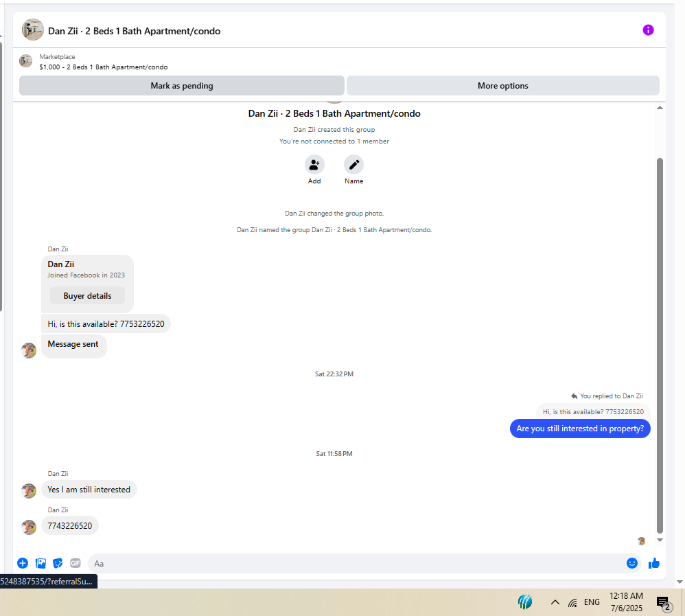The width and height of the screenshot is (685, 616).
Task: Select 'Dan Zii created this group' text
Action: pos(334,129)
